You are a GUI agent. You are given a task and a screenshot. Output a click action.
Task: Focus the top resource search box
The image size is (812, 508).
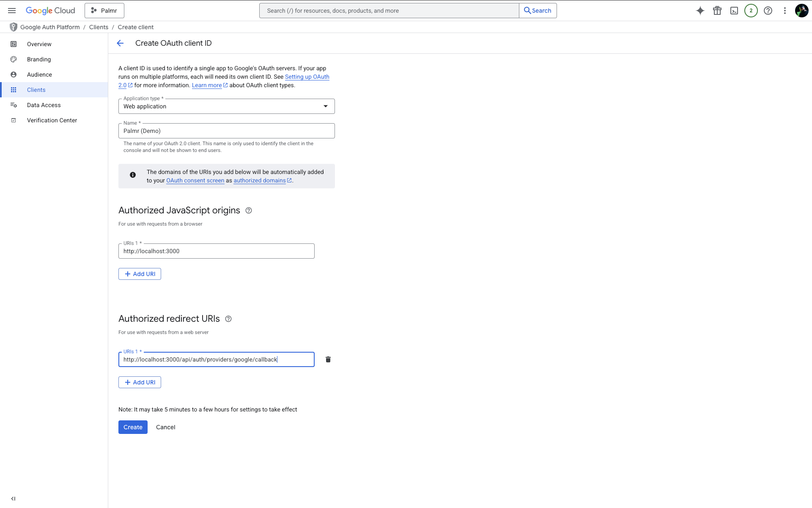pos(389,11)
